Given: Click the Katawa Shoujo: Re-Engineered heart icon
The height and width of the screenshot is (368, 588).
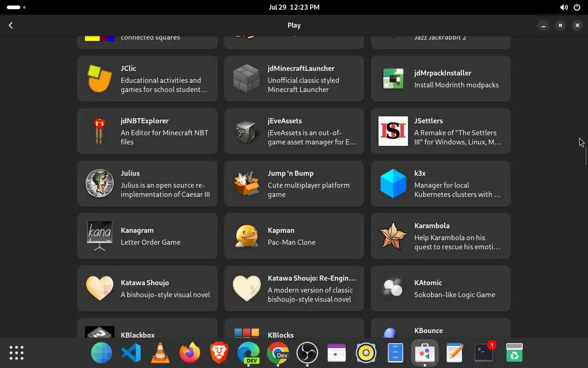Looking at the screenshot, I should (x=247, y=288).
